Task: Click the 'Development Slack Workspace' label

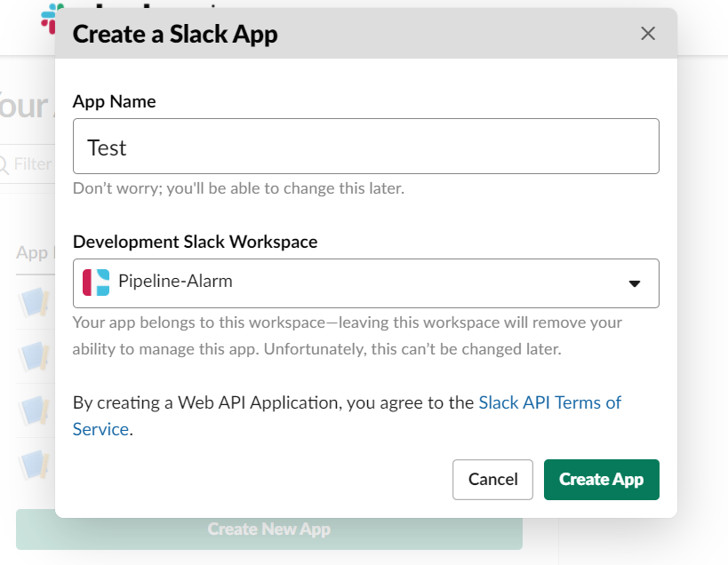Action: click(195, 242)
